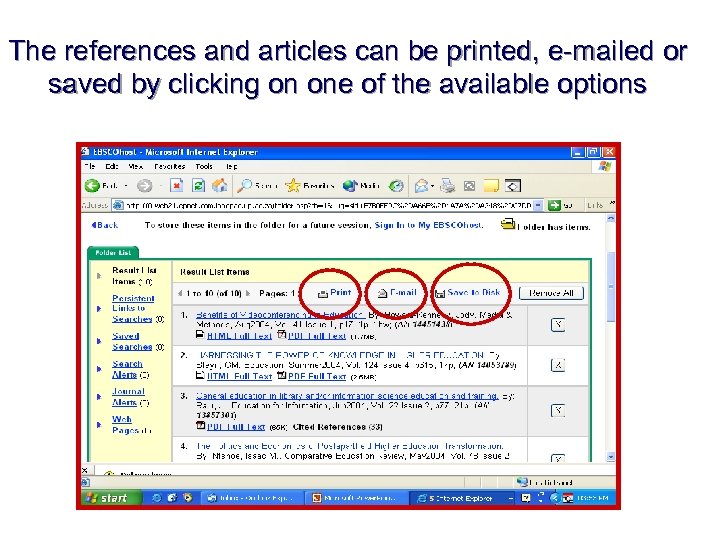Open the address bar URL dropdown

pyautogui.click(x=538, y=205)
